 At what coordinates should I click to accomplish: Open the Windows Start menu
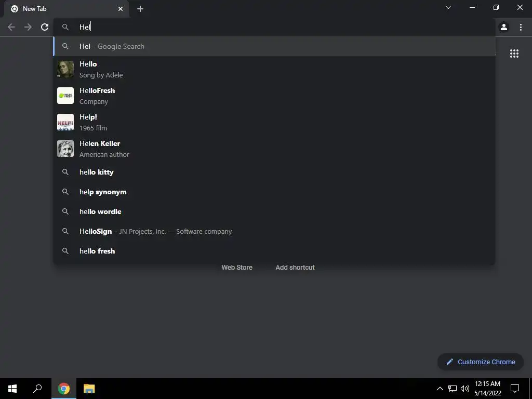point(12,389)
